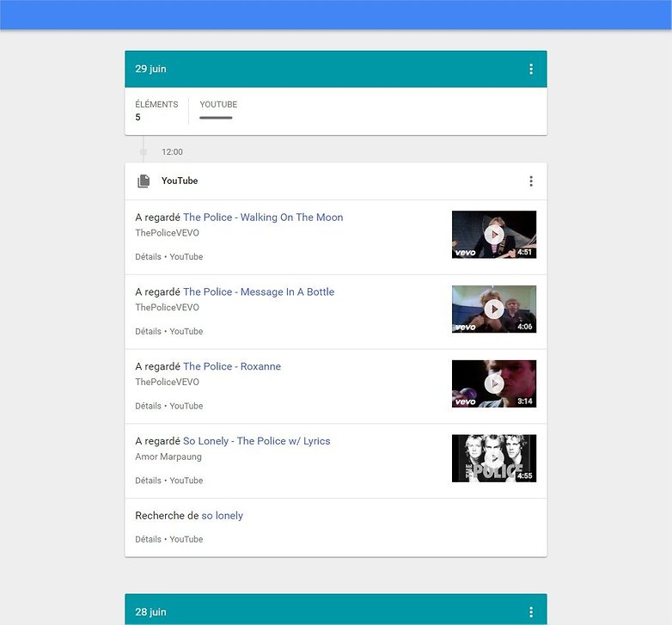Viewport: 672px width, 625px height.
Task: Click YouTube link under Roxanne entry
Action: pos(186,406)
